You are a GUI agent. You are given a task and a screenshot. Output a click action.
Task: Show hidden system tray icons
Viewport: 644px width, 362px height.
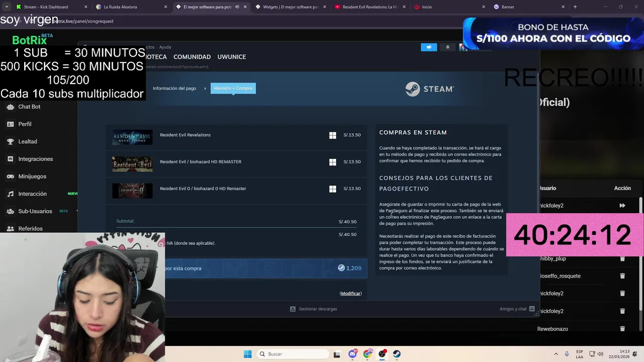(x=556, y=354)
